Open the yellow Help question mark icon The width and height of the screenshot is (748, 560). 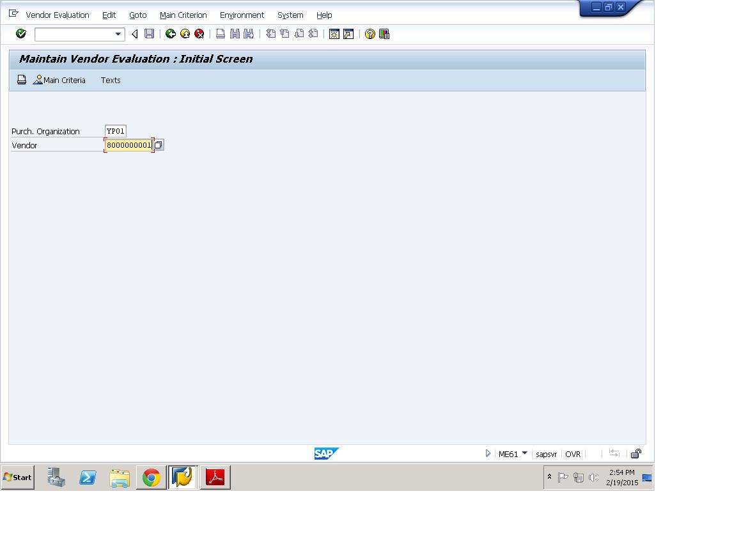370,34
